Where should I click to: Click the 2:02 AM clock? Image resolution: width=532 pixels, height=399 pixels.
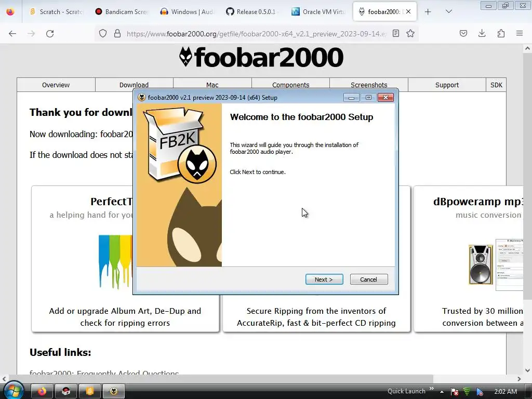click(x=505, y=392)
